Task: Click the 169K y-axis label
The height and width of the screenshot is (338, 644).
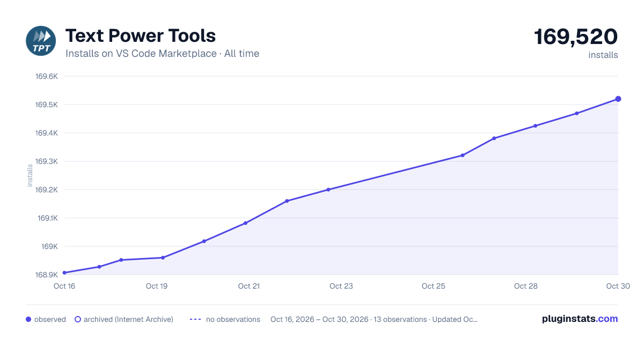Action: (49, 247)
